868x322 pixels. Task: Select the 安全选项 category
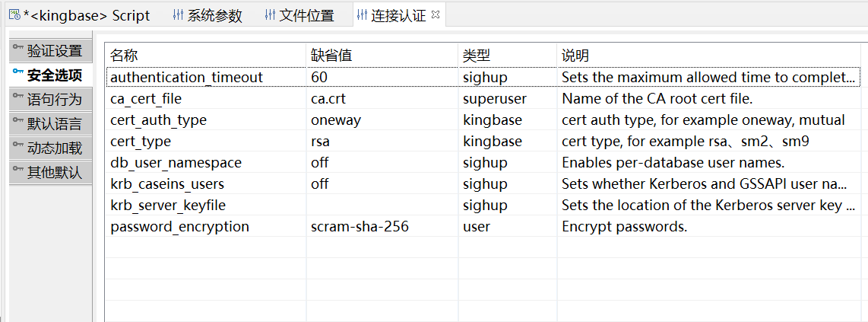54,75
